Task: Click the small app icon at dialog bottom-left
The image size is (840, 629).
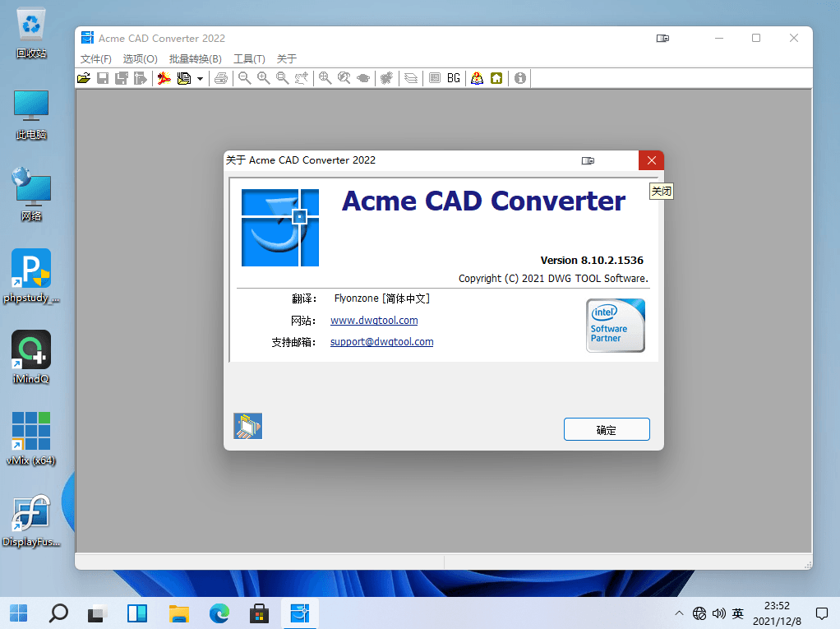Action: pyautogui.click(x=248, y=426)
